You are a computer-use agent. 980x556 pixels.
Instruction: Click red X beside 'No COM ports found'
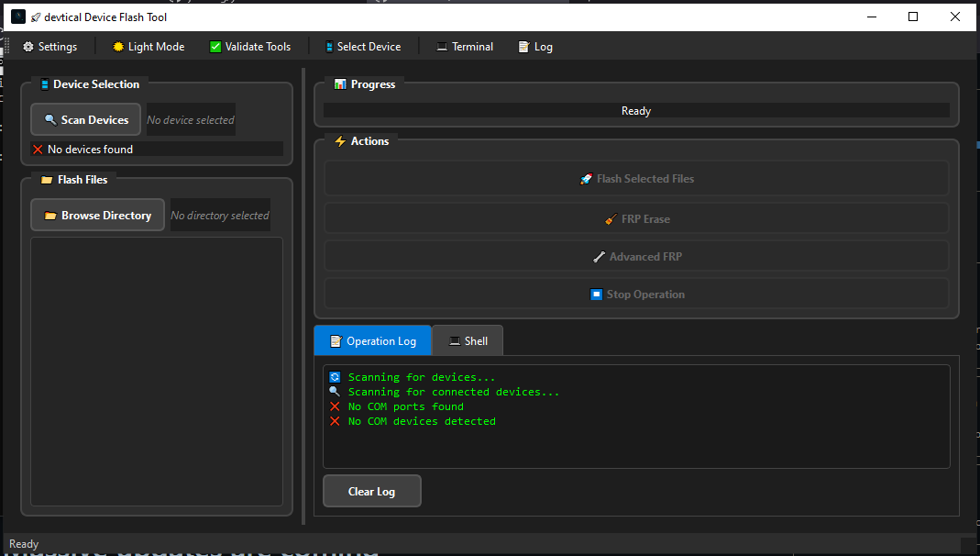335,406
